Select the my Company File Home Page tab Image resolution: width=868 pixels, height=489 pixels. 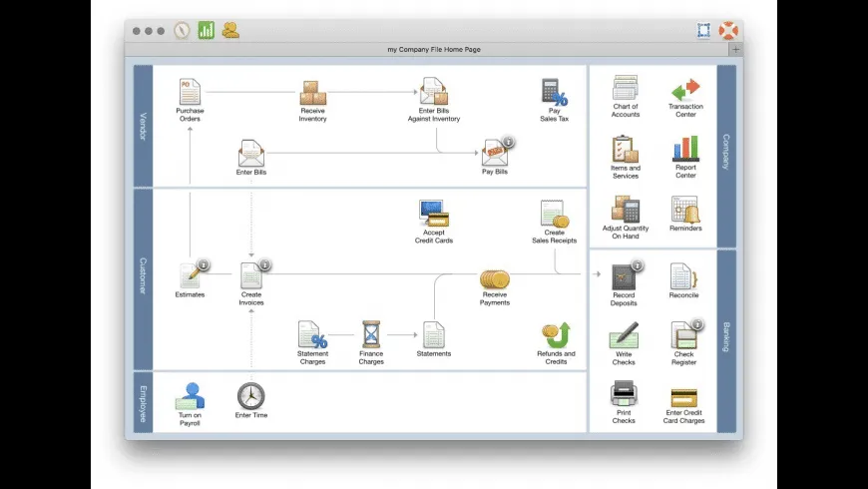click(x=434, y=49)
